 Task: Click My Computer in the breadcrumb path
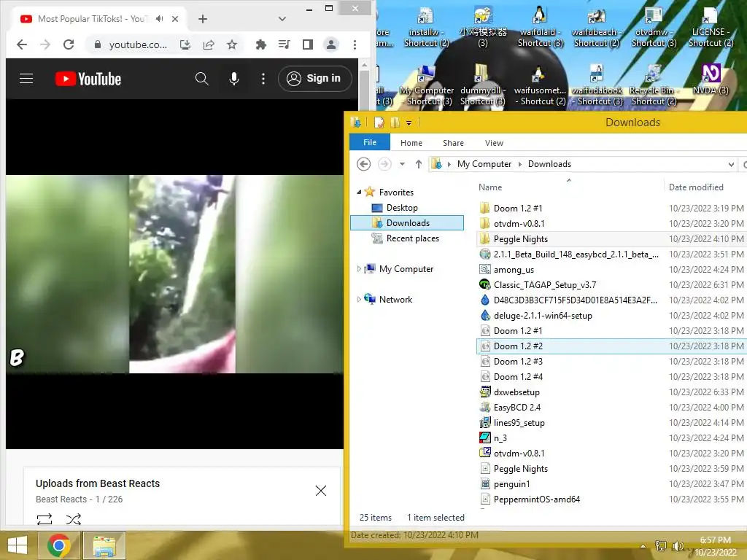[484, 164]
